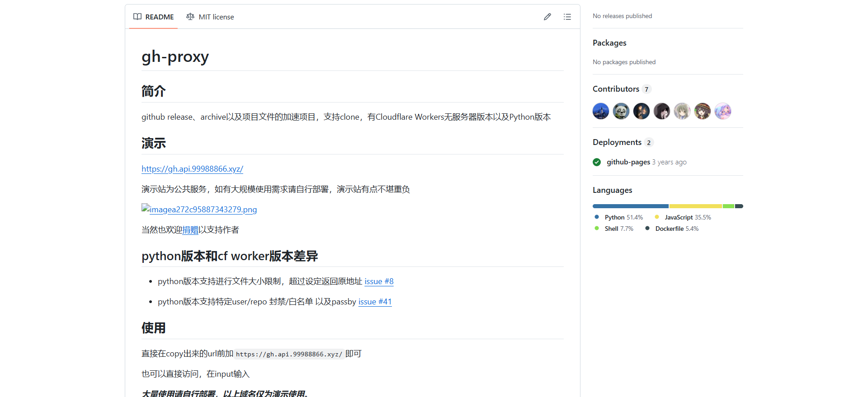Image resolution: width=868 pixels, height=397 pixels.
Task: Click the panda contributor avatar
Action: [x=621, y=111]
